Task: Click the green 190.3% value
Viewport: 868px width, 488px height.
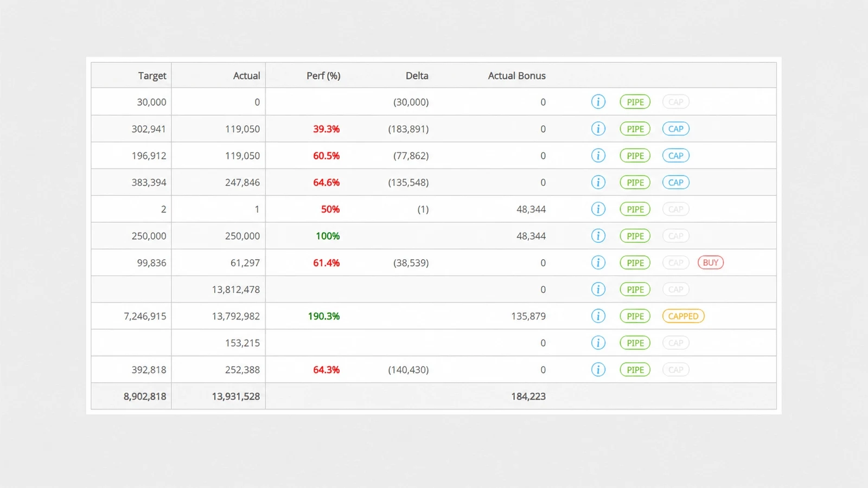Action: pyautogui.click(x=324, y=316)
